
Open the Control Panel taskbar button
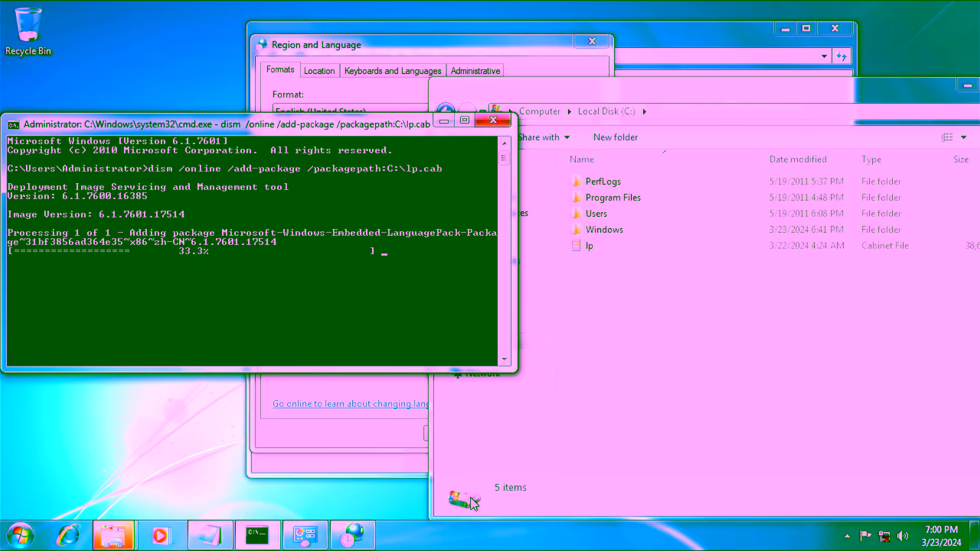pos(305,535)
